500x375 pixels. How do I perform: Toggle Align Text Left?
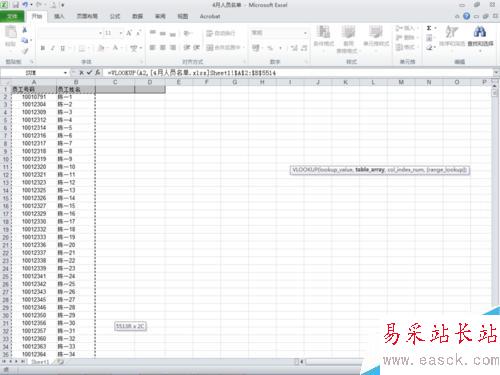point(153,48)
